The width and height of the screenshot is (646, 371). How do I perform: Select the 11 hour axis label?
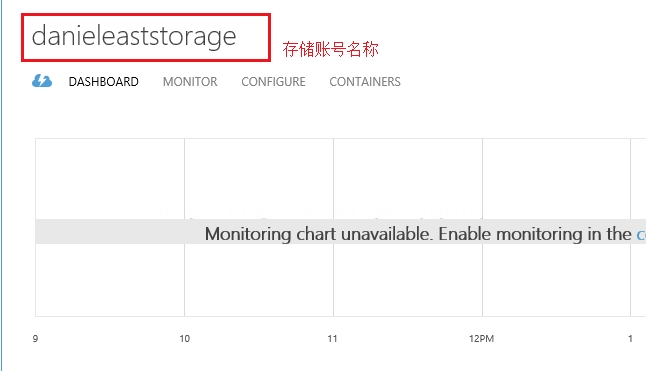click(332, 338)
